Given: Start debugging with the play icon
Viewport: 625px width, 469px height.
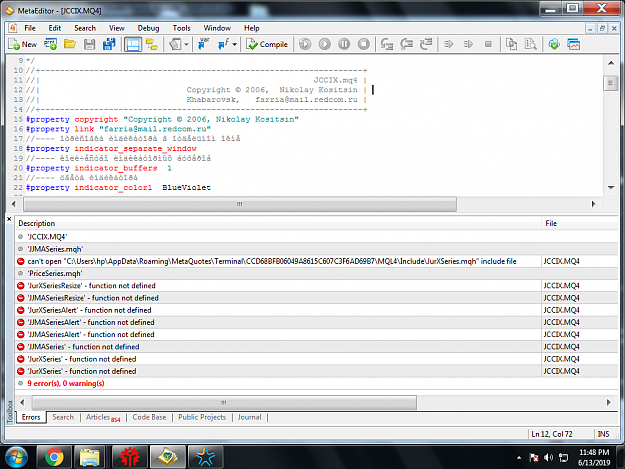Looking at the screenshot, I should [324, 44].
